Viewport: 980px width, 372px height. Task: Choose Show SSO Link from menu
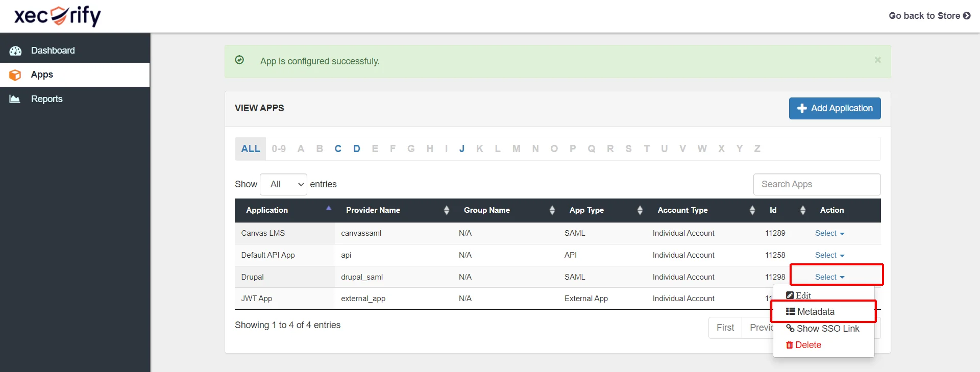(823, 329)
